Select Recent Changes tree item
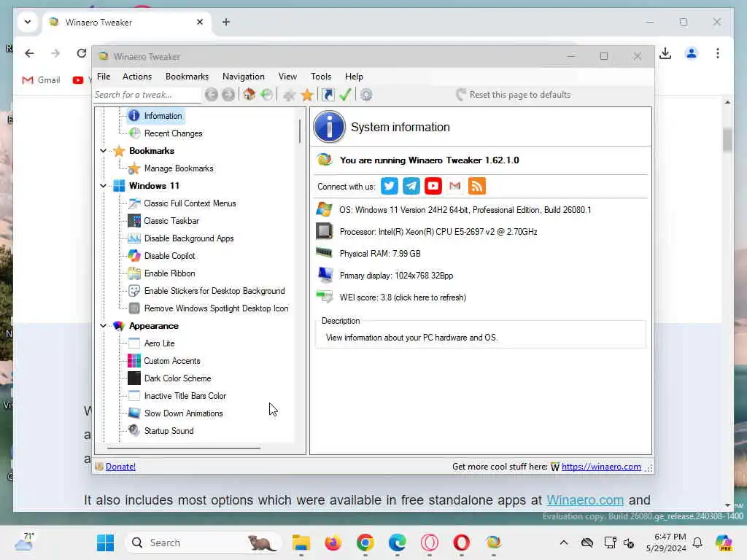The width and height of the screenshot is (747, 560). [173, 133]
